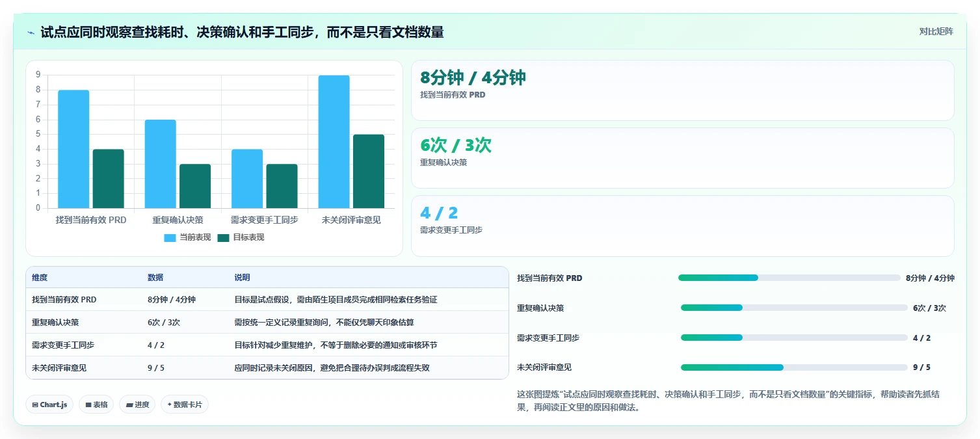The height and width of the screenshot is (439, 980).
Task: Click the 需求变更手工同步 progress bar
Action: [794, 338]
